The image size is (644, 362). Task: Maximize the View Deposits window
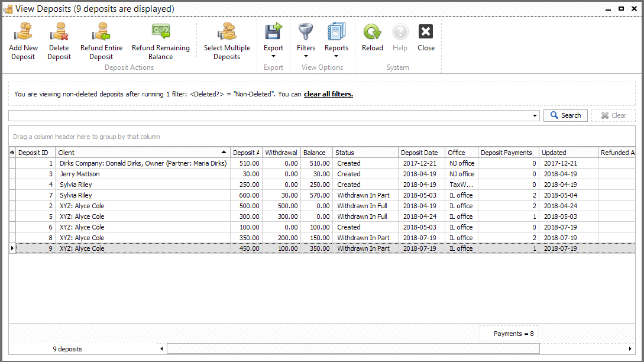click(621, 9)
